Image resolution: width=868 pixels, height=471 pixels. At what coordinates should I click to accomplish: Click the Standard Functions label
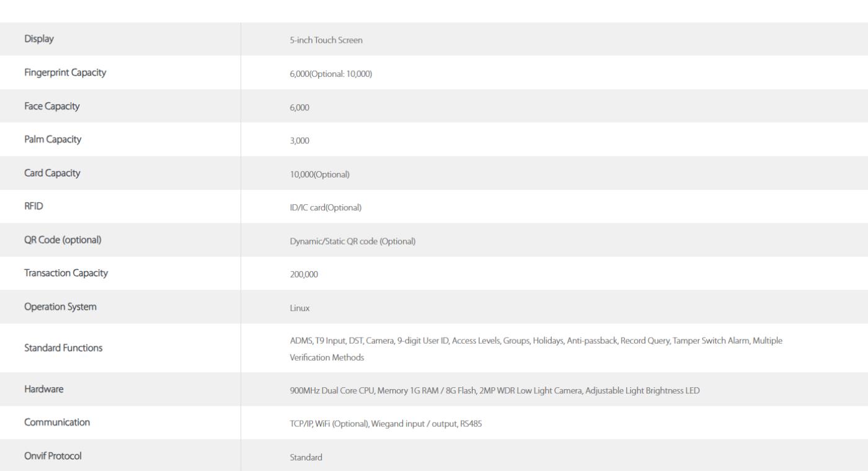click(63, 348)
